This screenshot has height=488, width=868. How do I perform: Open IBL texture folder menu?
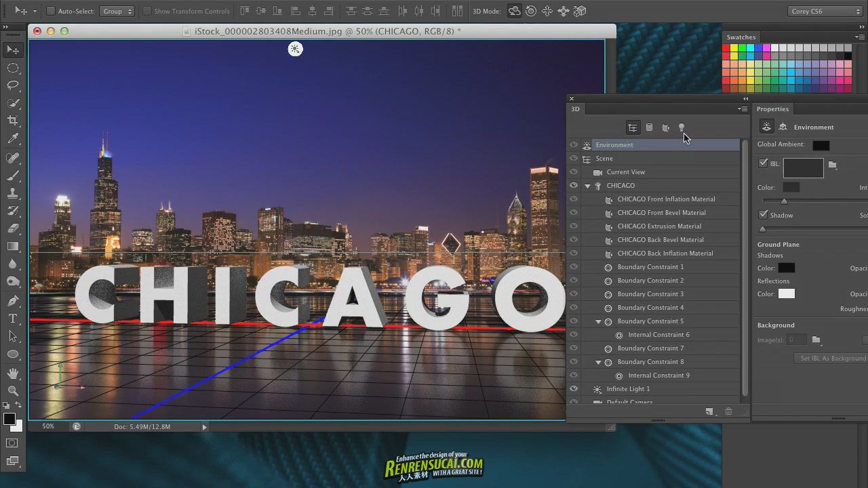tap(833, 165)
